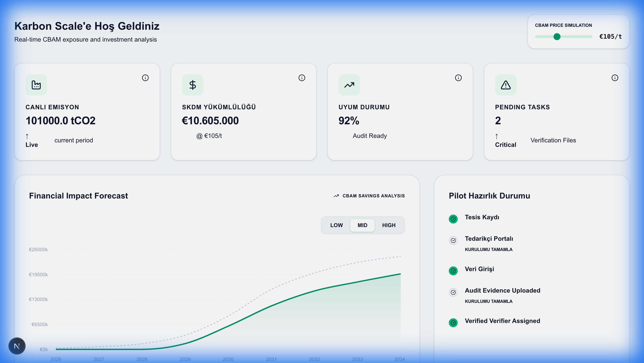Viewport: 644px width, 363px height.
Task: Switch forecast to HIGH scenario
Action: [388, 225]
